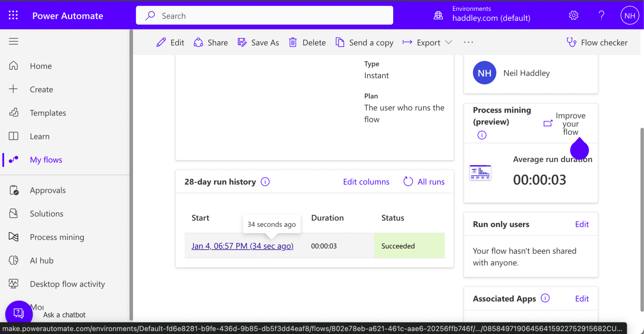Open Templates from the left navigation
This screenshot has width=644, height=334.
tap(48, 113)
